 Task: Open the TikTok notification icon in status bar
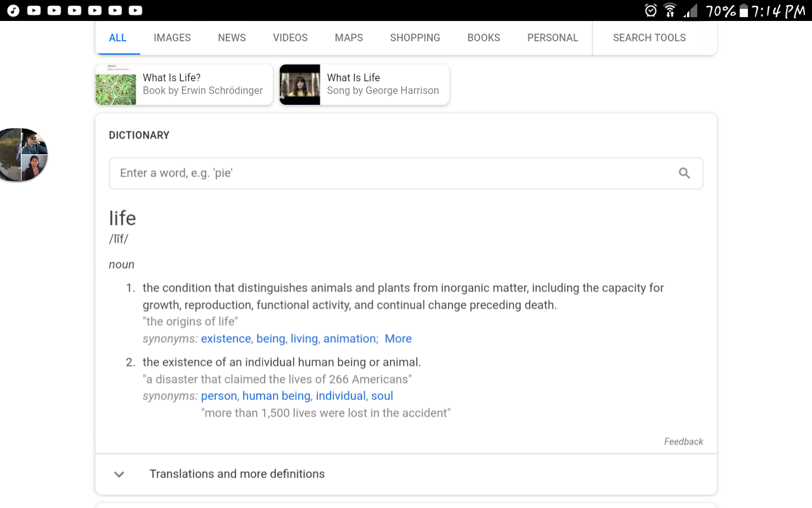(x=13, y=10)
